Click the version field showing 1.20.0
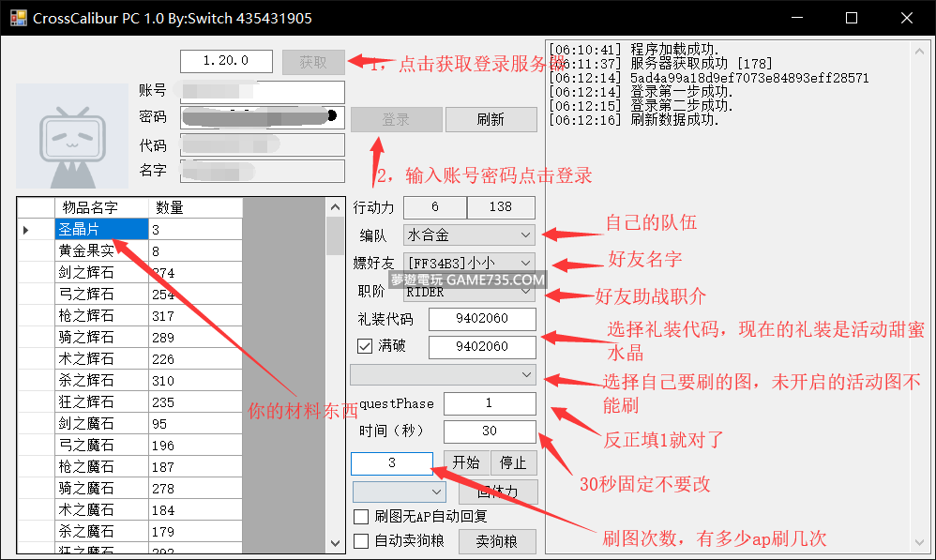 pyautogui.click(x=226, y=61)
